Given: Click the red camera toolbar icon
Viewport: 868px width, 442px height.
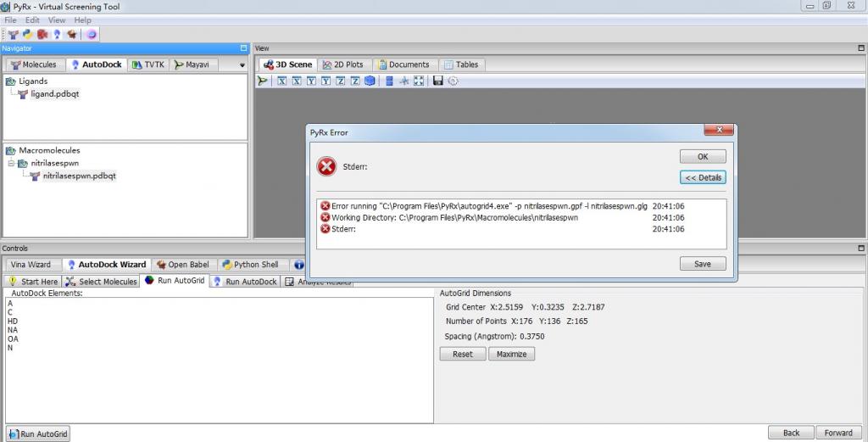Looking at the screenshot, I should (42, 34).
